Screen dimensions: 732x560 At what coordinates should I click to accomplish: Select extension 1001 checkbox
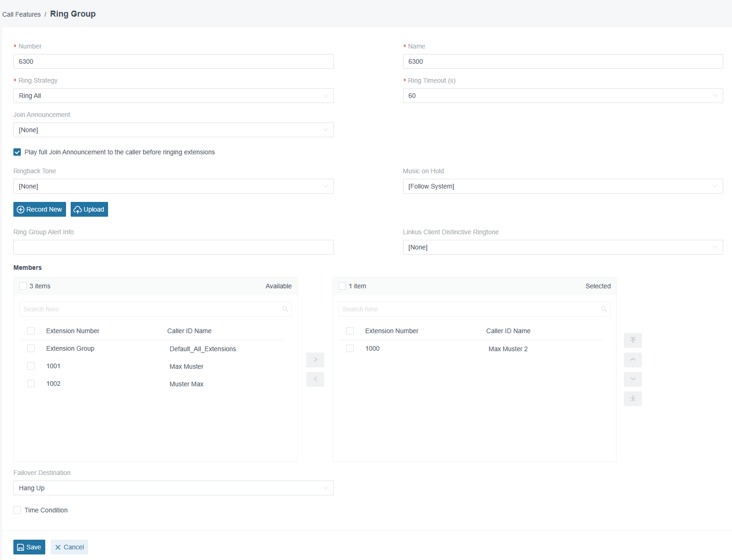click(31, 366)
